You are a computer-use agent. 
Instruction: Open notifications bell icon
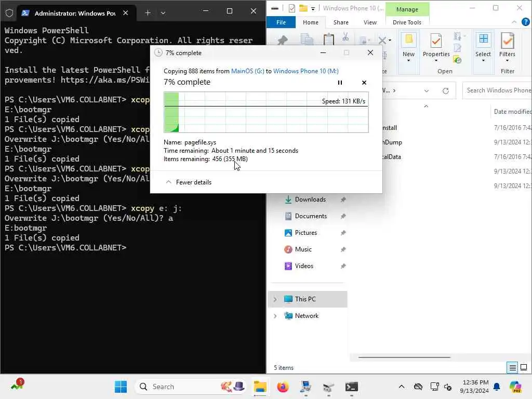tap(497, 387)
